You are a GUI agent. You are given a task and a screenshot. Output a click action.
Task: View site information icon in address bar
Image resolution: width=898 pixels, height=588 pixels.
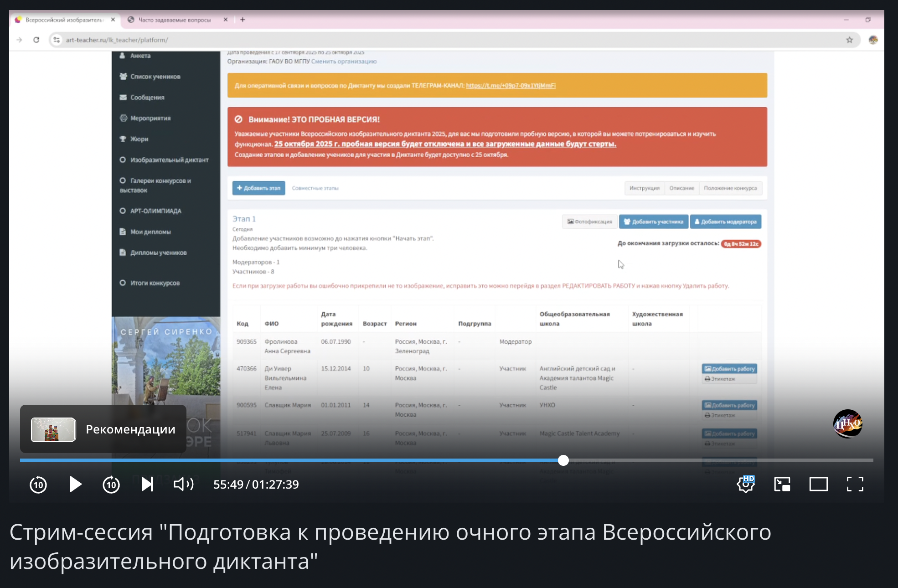pyautogui.click(x=57, y=40)
